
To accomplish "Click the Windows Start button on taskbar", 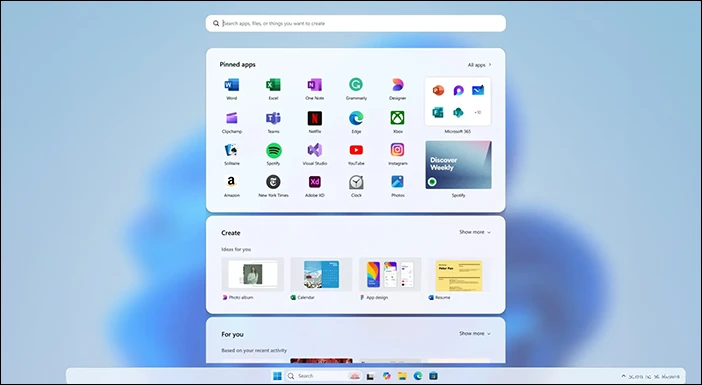I will (277, 376).
